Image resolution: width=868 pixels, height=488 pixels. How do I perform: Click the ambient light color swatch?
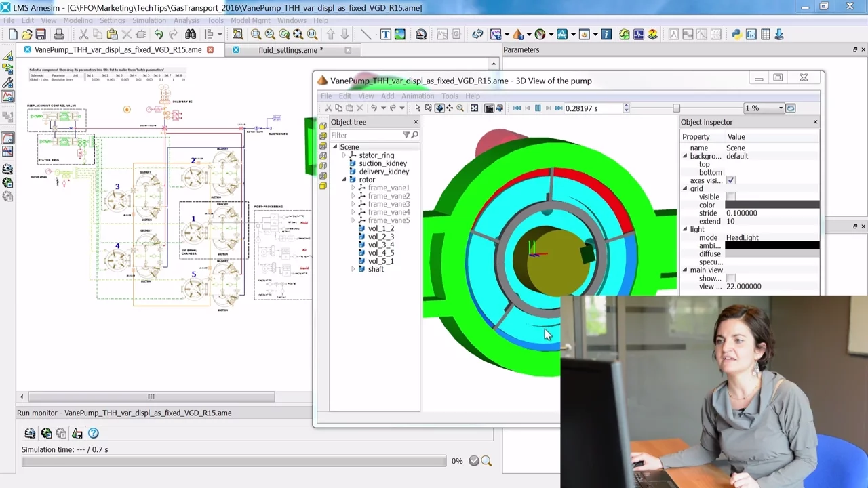(x=772, y=245)
